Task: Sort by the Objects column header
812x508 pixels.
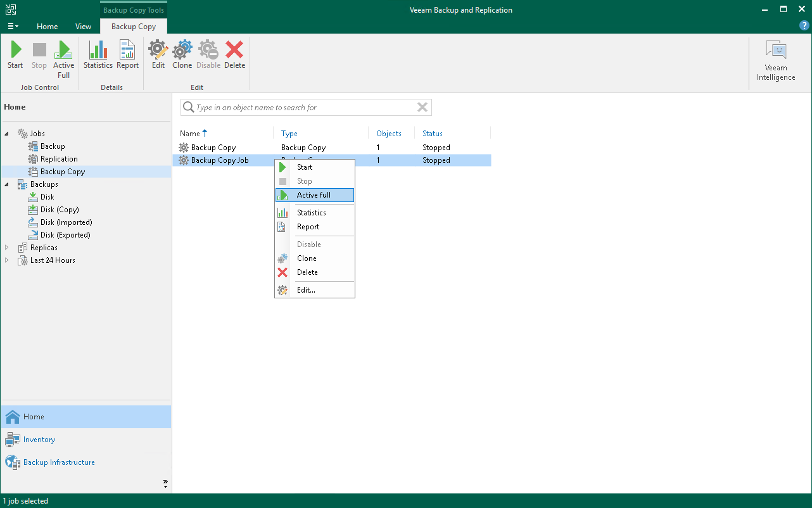Action: pyautogui.click(x=389, y=134)
